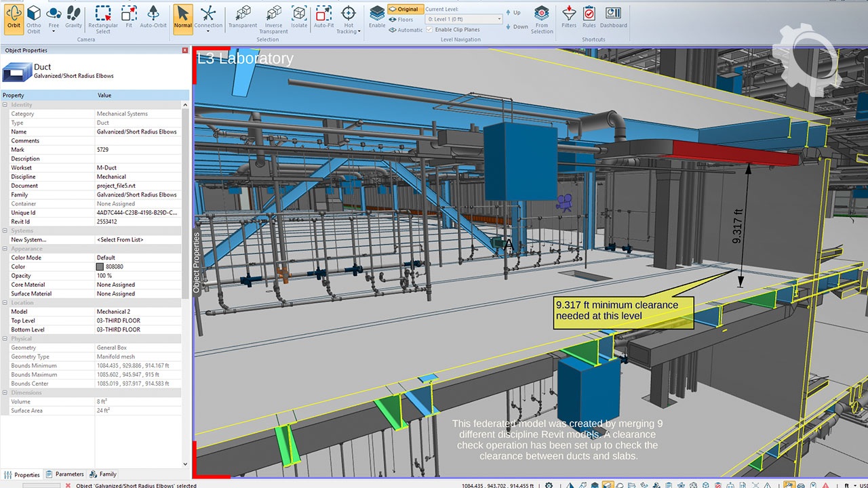
Task: Toggle the Enable Clip Planes checkbox
Action: [429, 30]
